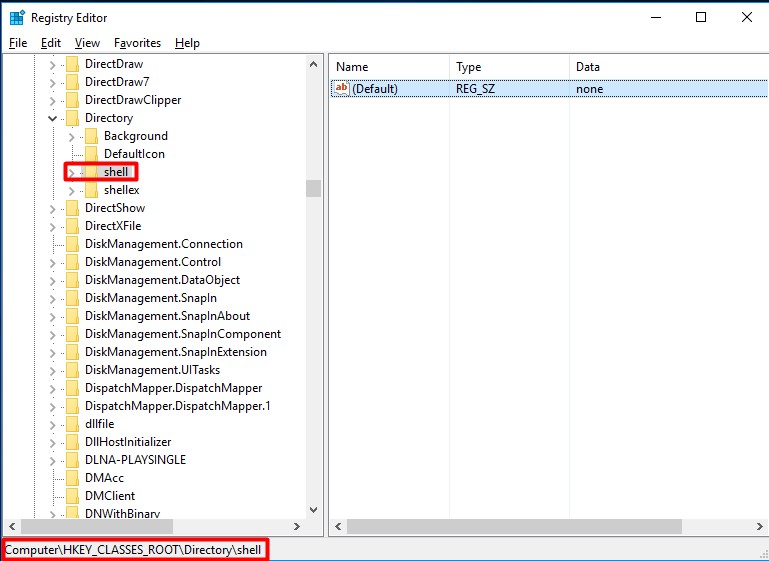Expand the shellex subkey
Image resolution: width=769 pixels, height=561 pixels.
tap(72, 190)
